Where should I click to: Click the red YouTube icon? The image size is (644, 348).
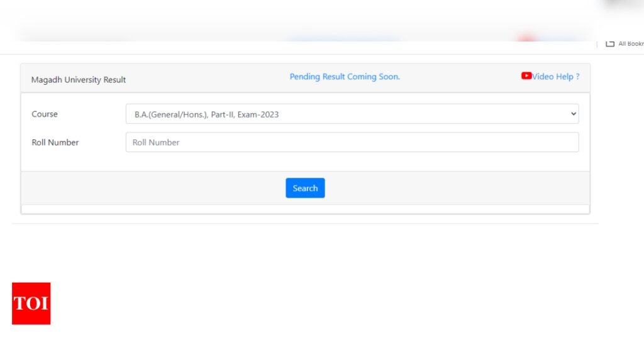click(526, 76)
